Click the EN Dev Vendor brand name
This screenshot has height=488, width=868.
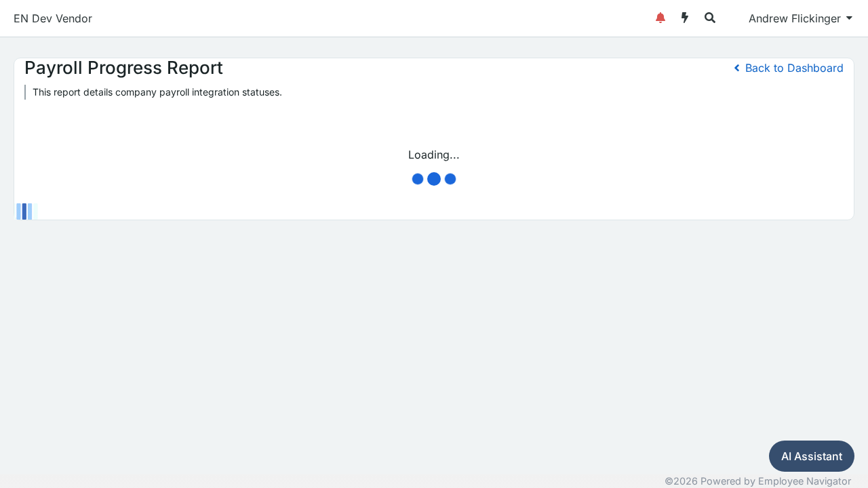coord(53,18)
